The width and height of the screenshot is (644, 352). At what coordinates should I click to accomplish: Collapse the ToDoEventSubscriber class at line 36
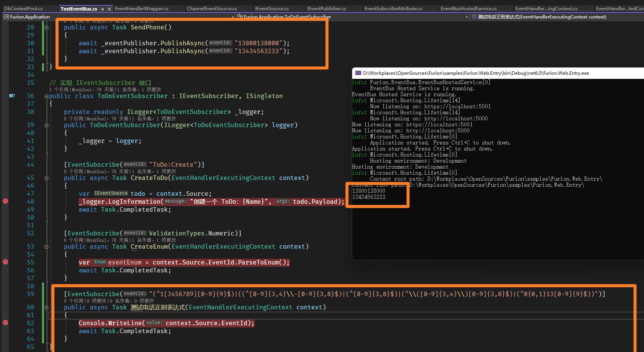(46, 96)
